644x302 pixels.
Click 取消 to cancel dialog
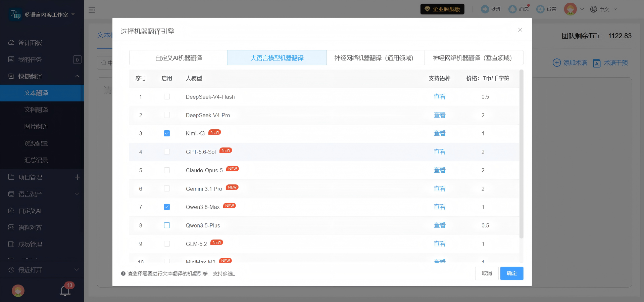pyautogui.click(x=487, y=273)
